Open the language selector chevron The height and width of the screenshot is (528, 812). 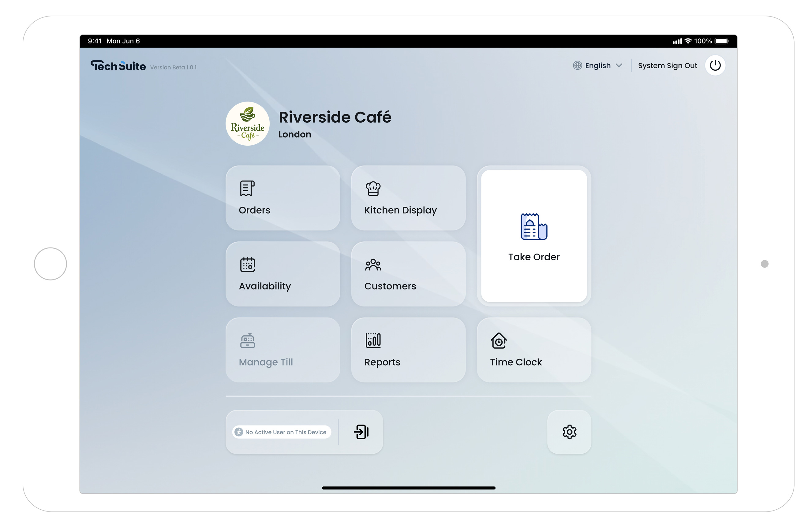pos(619,65)
